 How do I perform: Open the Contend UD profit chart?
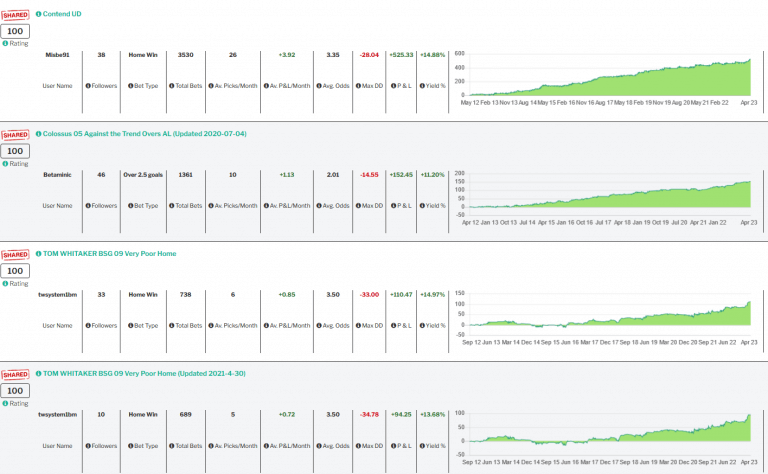(606, 78)
